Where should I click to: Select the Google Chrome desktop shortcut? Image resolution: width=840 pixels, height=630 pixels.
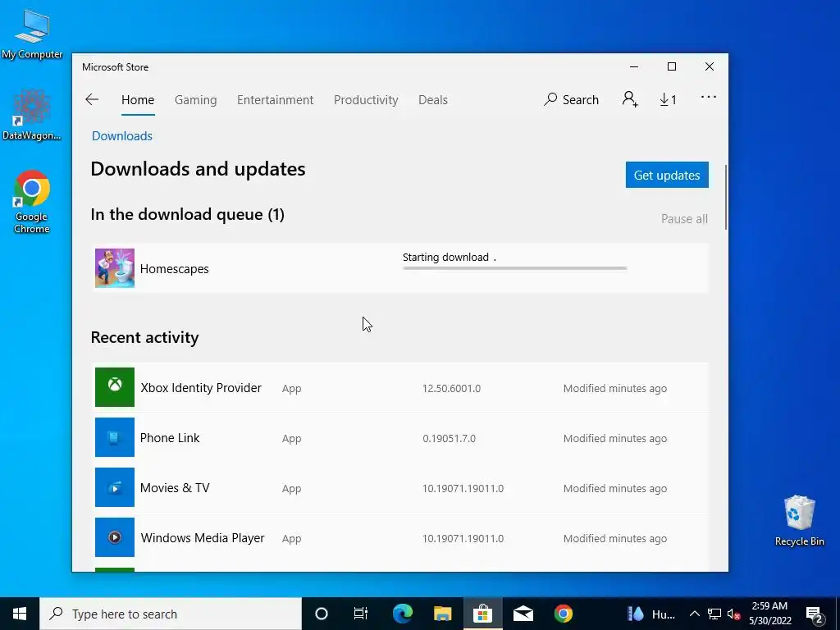click(x=32, y=202)
